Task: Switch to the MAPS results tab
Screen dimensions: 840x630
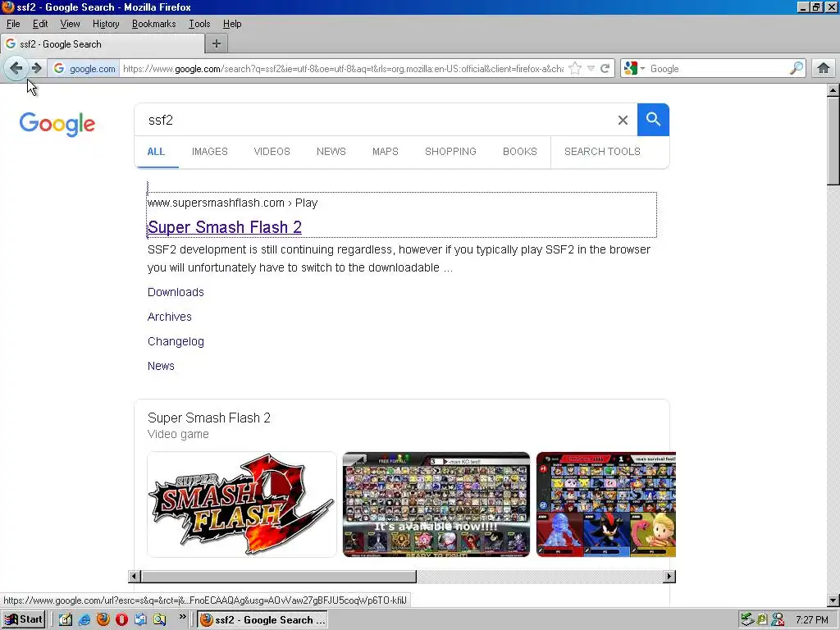Action: 386,152
